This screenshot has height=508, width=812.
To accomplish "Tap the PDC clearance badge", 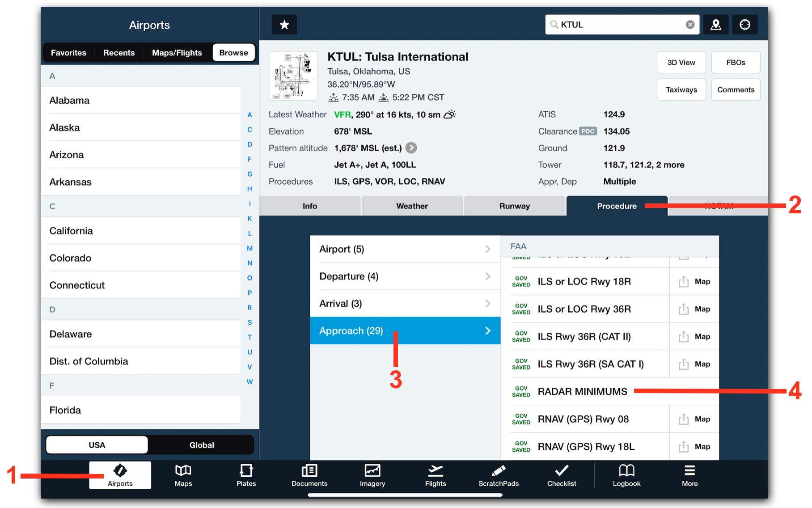I will 588,131.
